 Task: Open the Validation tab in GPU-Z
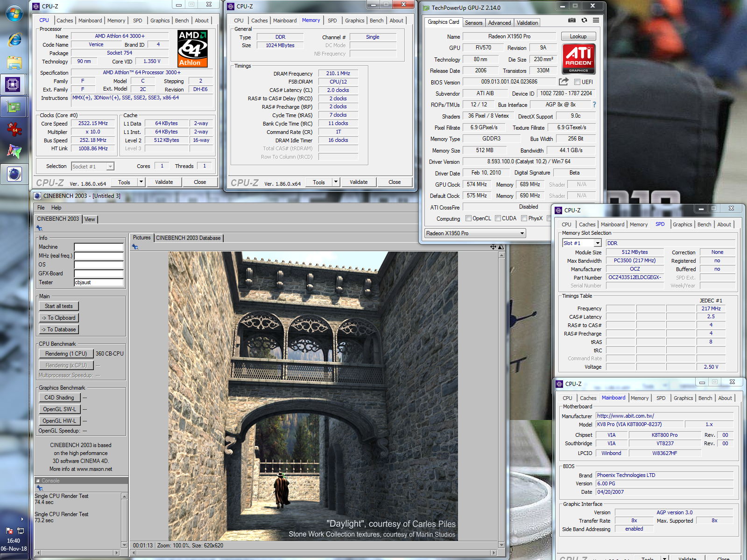[x=527, y=23]
